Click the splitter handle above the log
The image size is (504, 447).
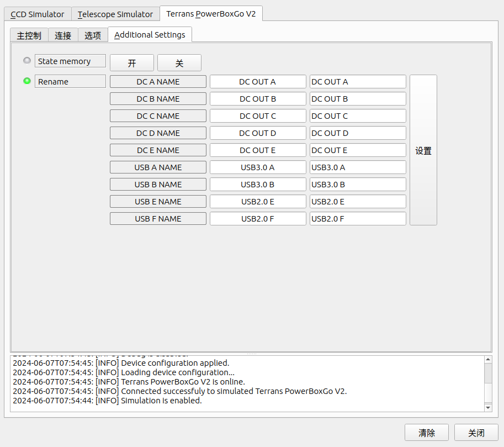251,354
